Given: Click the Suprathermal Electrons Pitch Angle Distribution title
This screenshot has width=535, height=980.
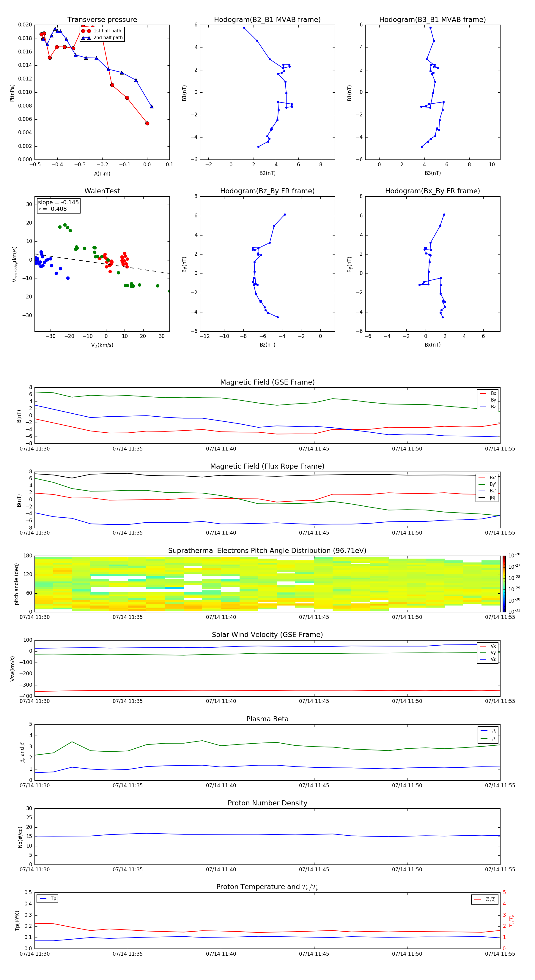Looking at the screenshot, I should (x=267, y=551).
